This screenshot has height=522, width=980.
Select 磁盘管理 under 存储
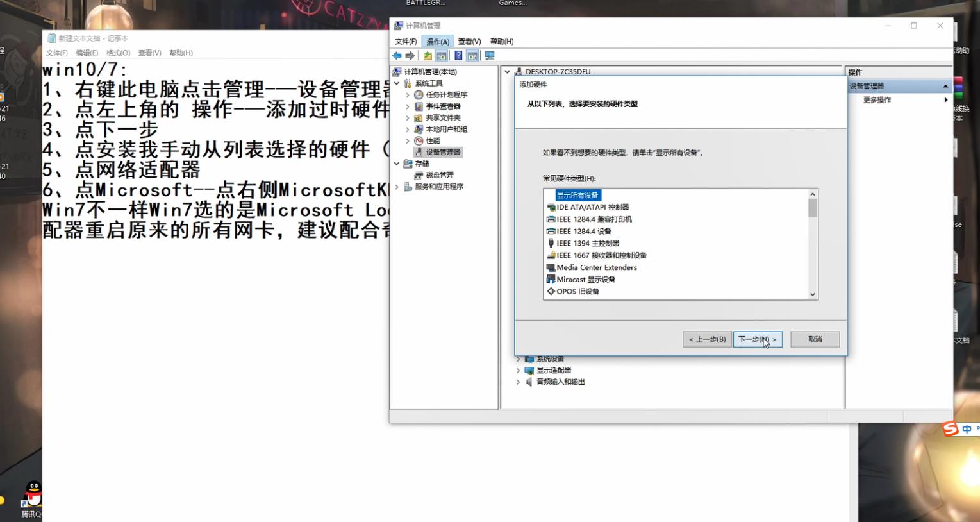pyautogui.click(x=439, y=175)
